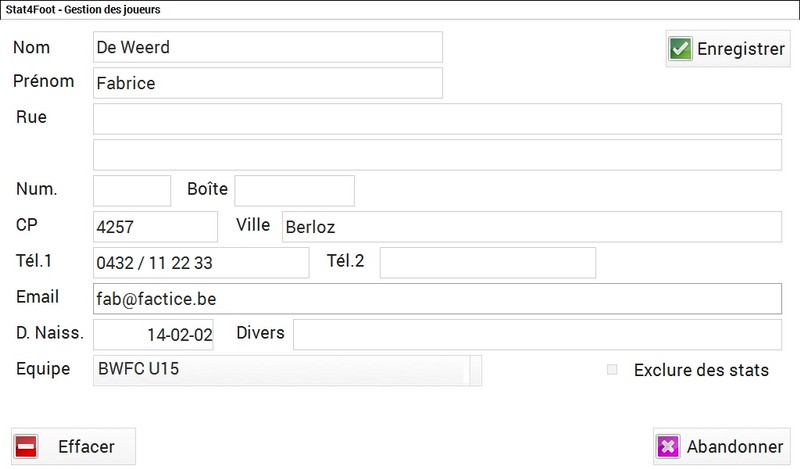
Task: Delete the player using the Effacer button
Action: 73,447
